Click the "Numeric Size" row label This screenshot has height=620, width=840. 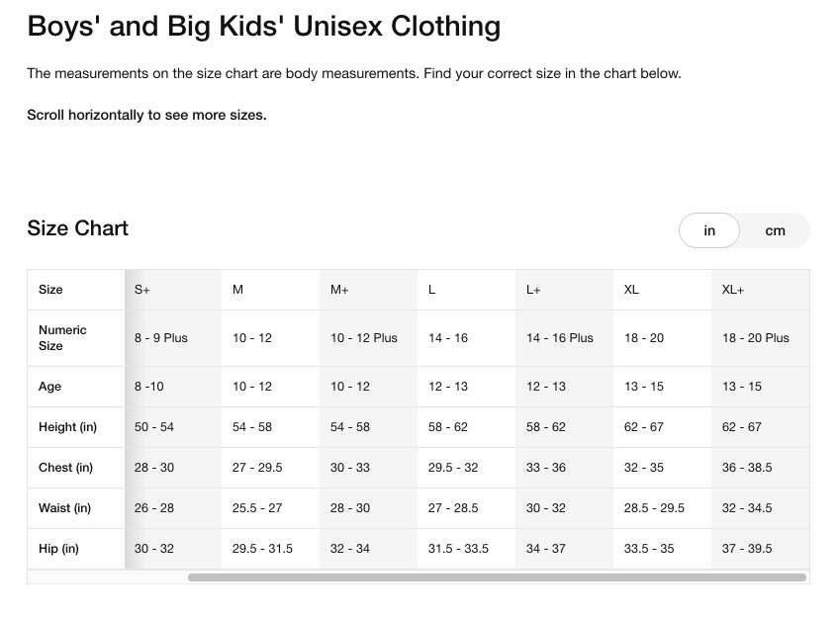coord(62,338)
